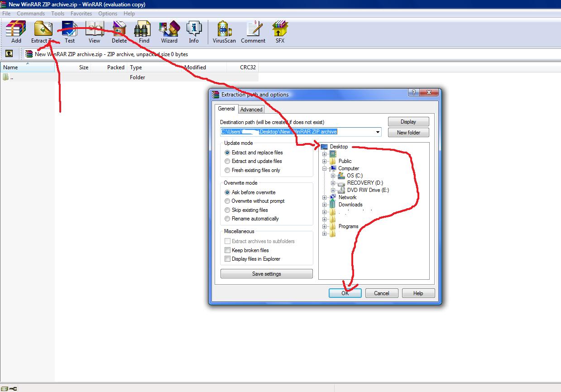Click the Public folder icon in tree

(x=333, y=161)
